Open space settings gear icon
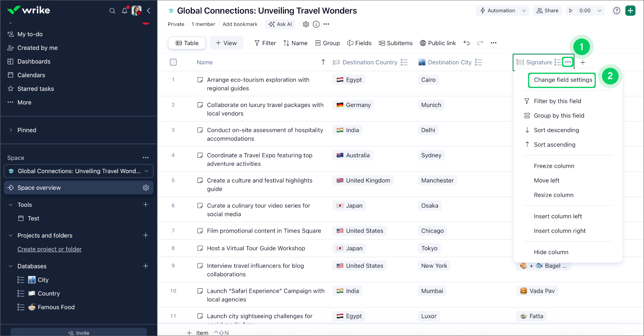Viewport: 644px width, 336px height. click(306, 24)
